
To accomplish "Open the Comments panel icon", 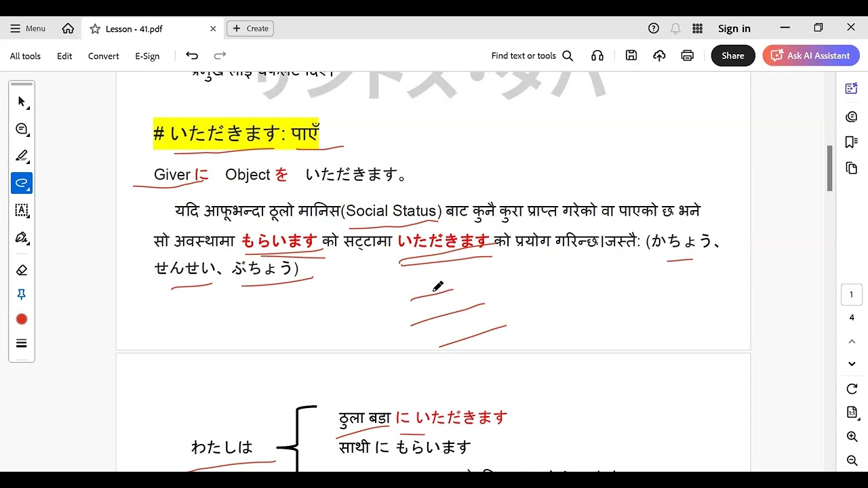I will (x=852, y=117).
